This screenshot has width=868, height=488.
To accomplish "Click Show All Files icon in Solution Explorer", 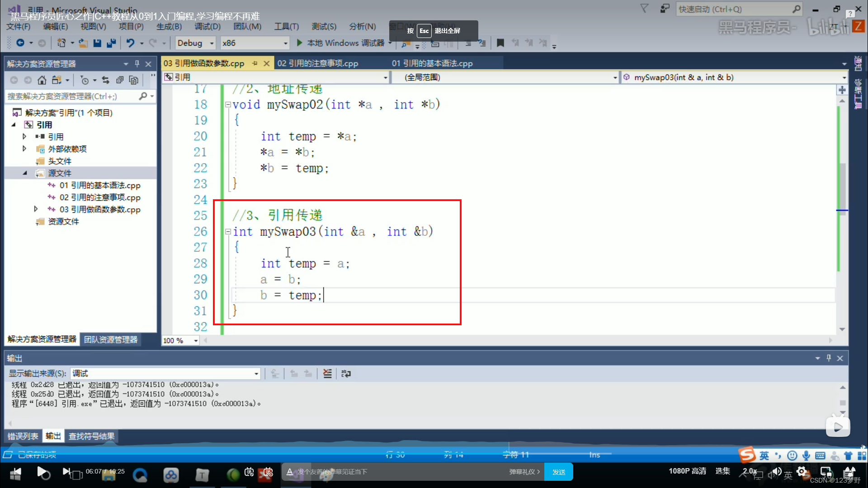I will [x=134, y=80].
